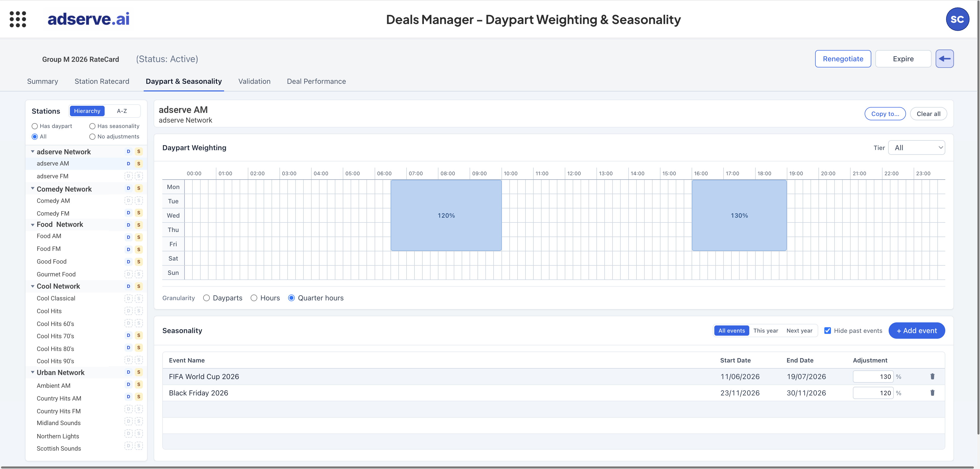Select the All stations filter
980x469 pixels.
[x=35, y=137]
